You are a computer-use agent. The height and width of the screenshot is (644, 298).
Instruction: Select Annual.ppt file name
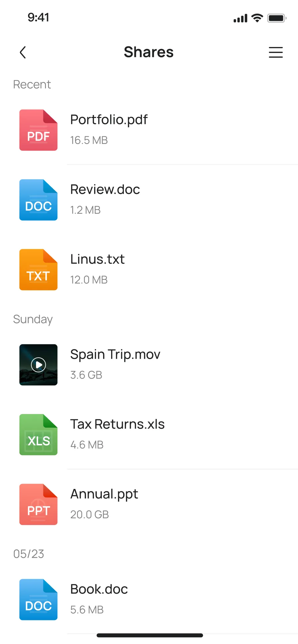(x=104, y=494)
